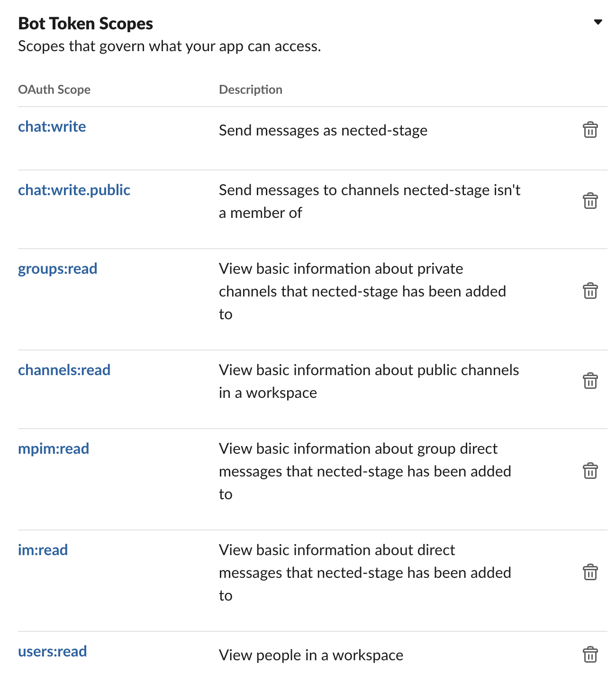Screen dimensions: 616x674
Task: Click the channels:read scope link
Action: 64,370
